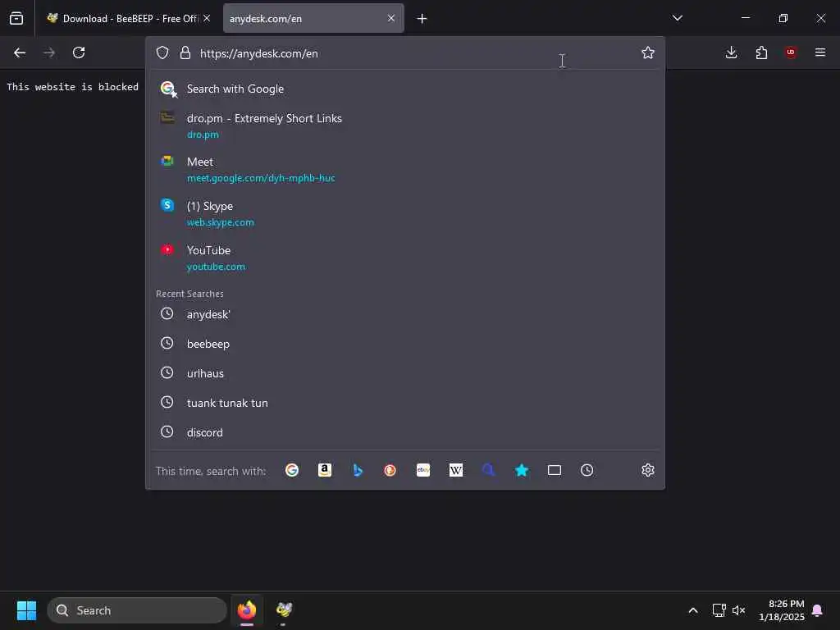
Task: Search with the blue magnifier engine
Action: [489, 470]
